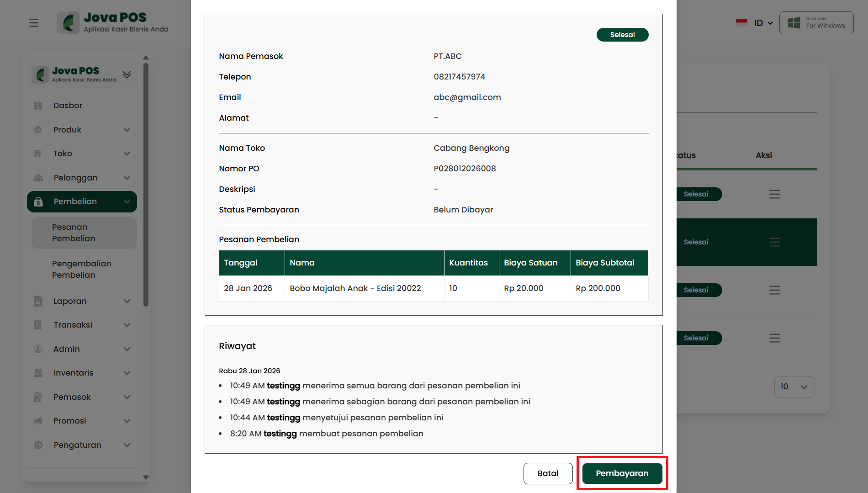Screen dimensions: 868x493
Task: Open action menu for first Selesai row
Action: click(x=774, y=194)
